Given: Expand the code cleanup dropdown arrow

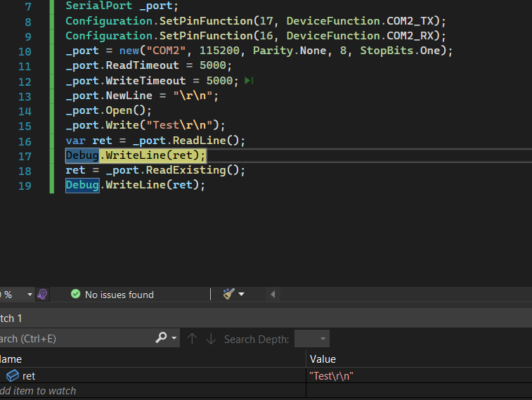Looking at the screenshot, I should tap(242, 294).
